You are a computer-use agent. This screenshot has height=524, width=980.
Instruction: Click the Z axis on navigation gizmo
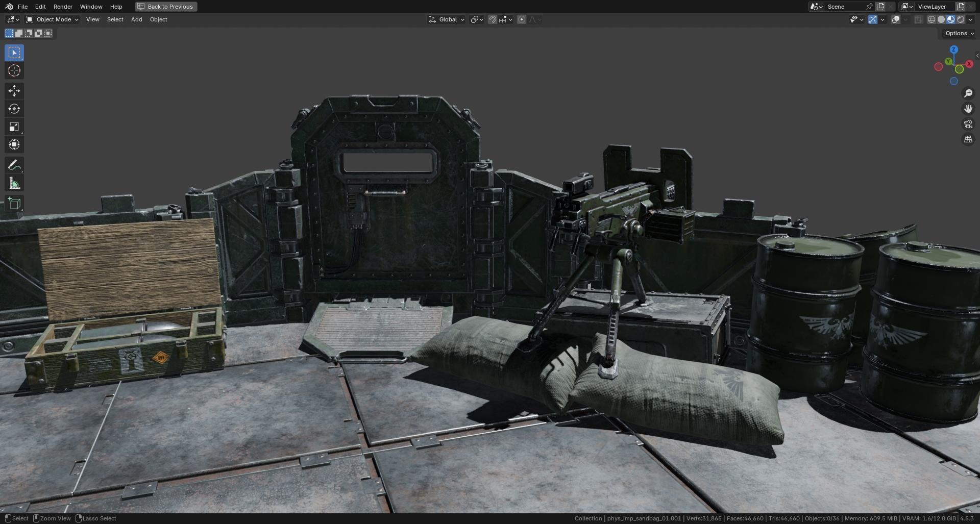(x=953, y=49)
